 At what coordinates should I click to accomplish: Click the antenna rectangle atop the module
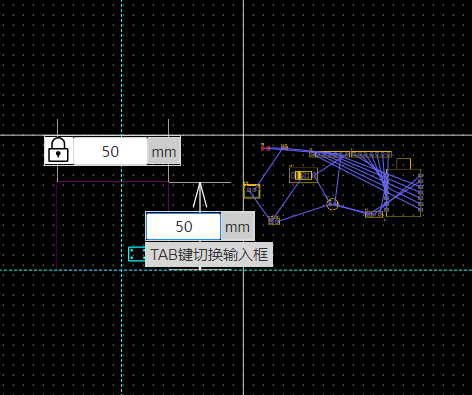(x=403, y=164)
